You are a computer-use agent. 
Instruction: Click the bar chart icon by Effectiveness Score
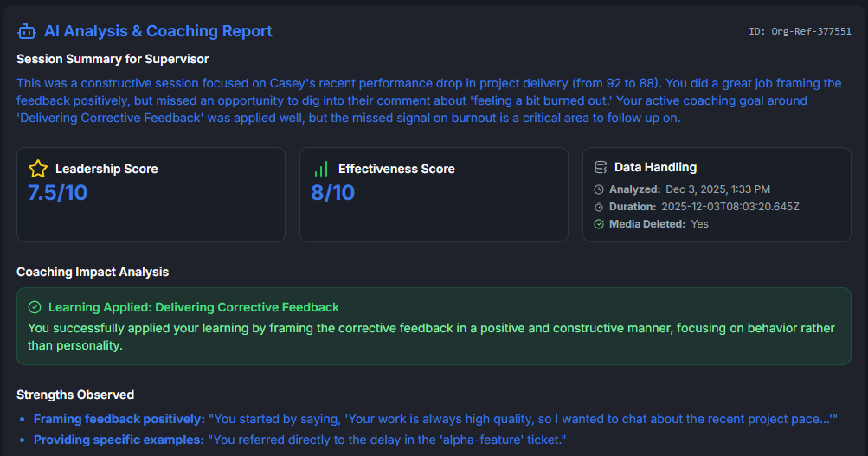click(x=321, y=169)
